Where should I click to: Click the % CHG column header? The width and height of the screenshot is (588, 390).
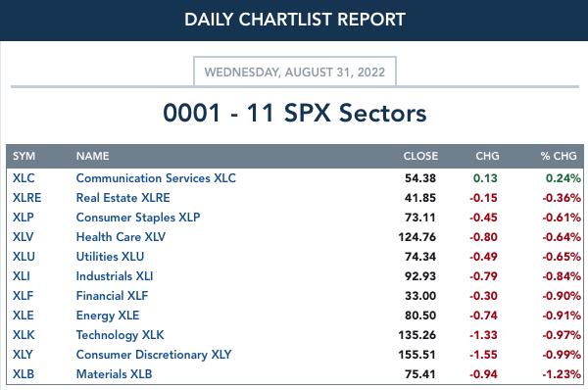tap(559, 156)
